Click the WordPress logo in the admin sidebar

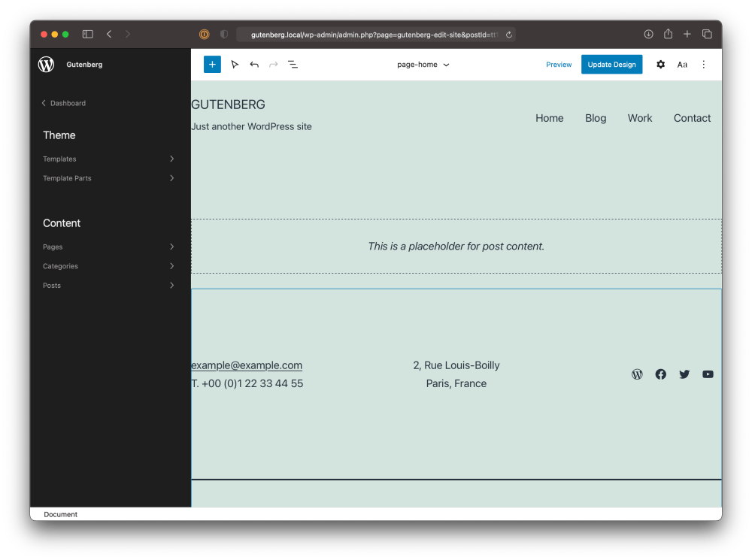point(46,64)
